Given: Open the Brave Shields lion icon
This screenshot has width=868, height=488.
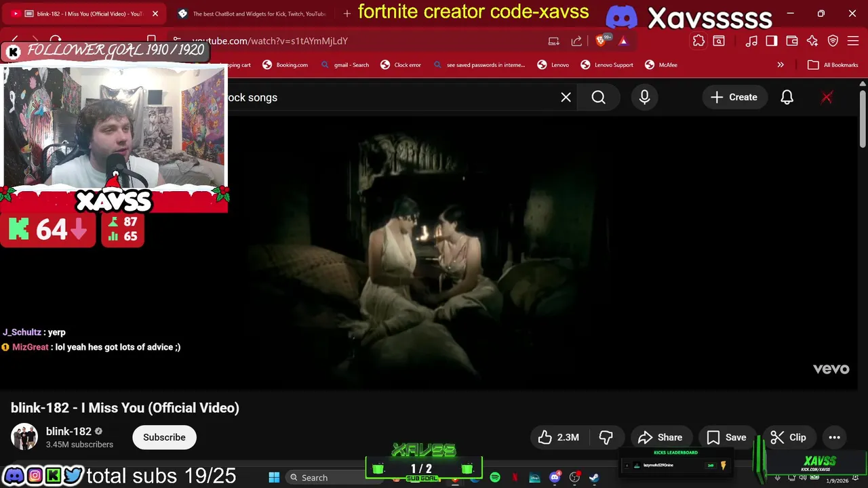Looking at the screenshot, I should pos(601,41).
